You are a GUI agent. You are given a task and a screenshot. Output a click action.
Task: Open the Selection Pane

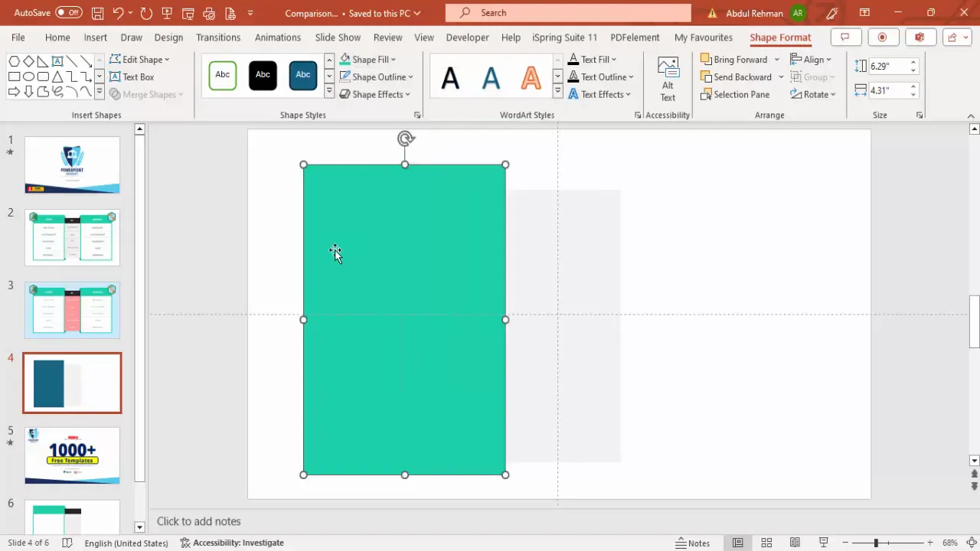(x=735, y=94)
